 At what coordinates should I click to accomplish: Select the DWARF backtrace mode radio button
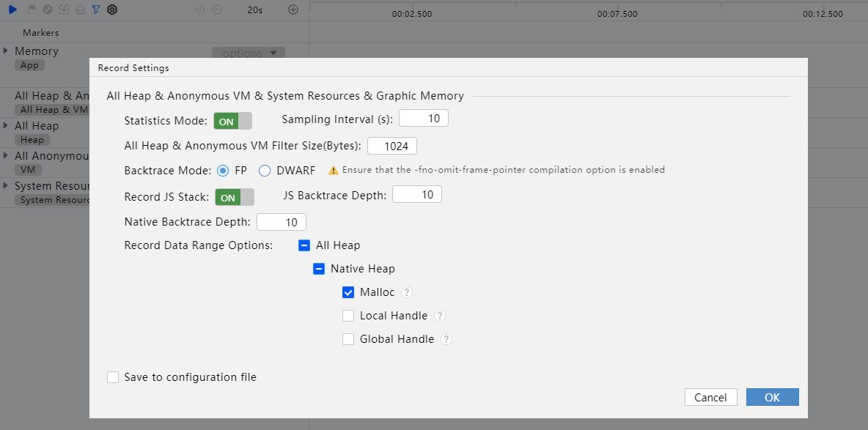click(265, 171)
